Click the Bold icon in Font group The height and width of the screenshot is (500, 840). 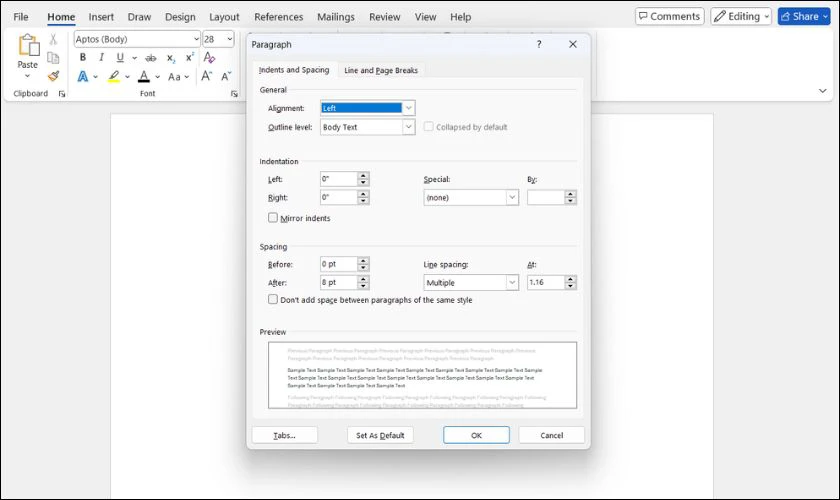pos(82,57)
